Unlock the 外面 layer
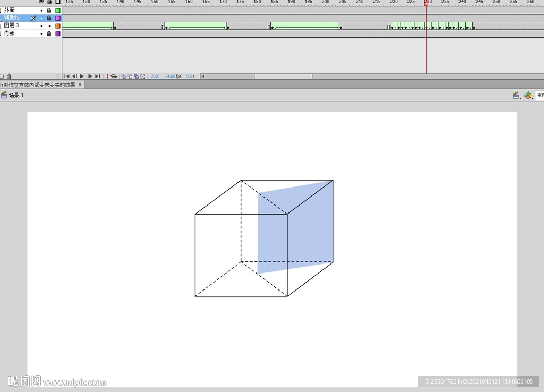 point(49,10)
